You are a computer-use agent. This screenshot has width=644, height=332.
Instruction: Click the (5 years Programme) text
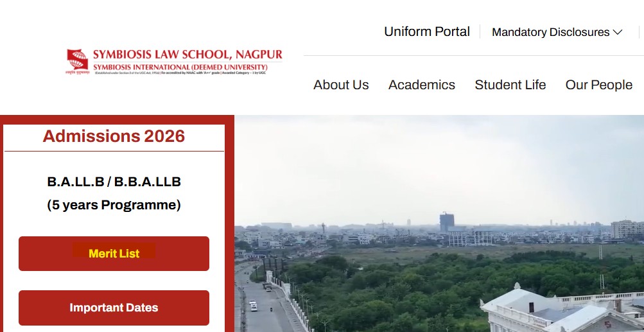(x=114, y=205)
